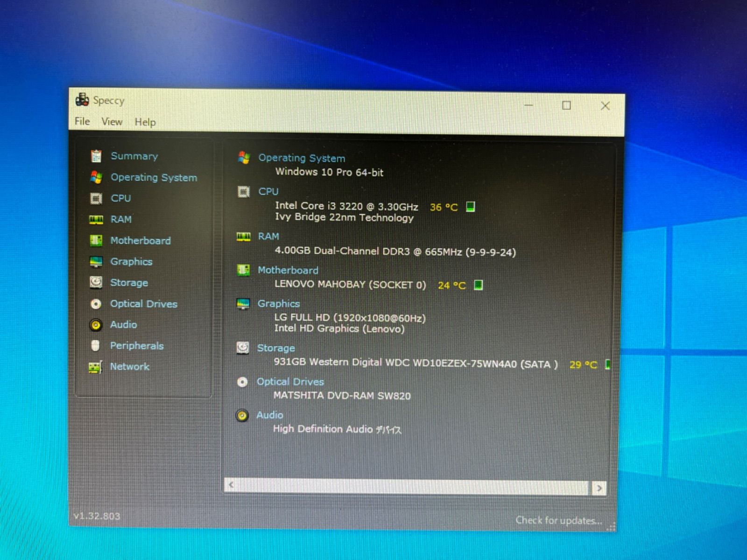Select Graphics in the sidebar
The width and height of the screenshot is (747, 560).
pyautogui.click(x=131, y=261)
